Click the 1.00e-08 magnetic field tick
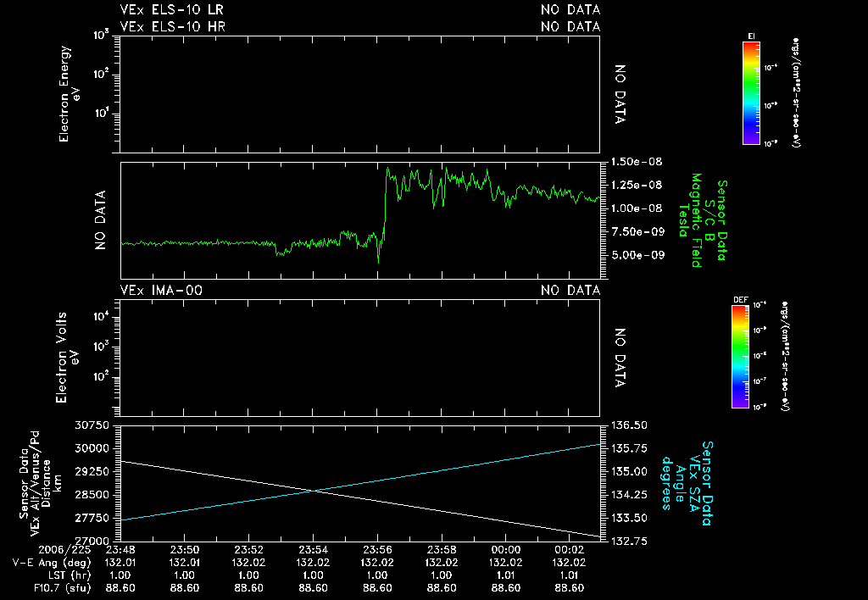The image size is (868, 600). 636,208
